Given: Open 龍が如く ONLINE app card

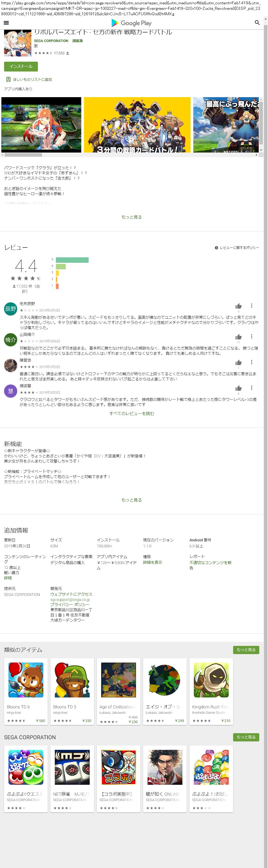Looking at the screenshot, I should tap(165, 779).
